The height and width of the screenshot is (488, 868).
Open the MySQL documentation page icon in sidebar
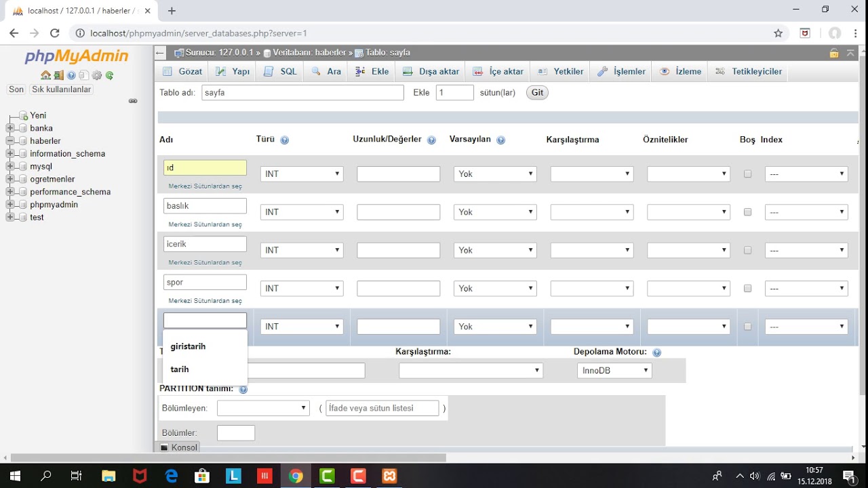83,75
